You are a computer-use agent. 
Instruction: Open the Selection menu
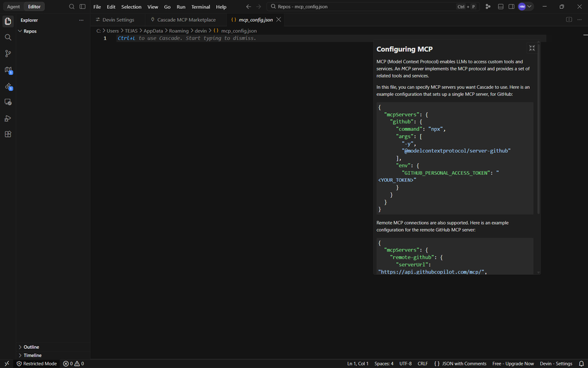(131, 7)
